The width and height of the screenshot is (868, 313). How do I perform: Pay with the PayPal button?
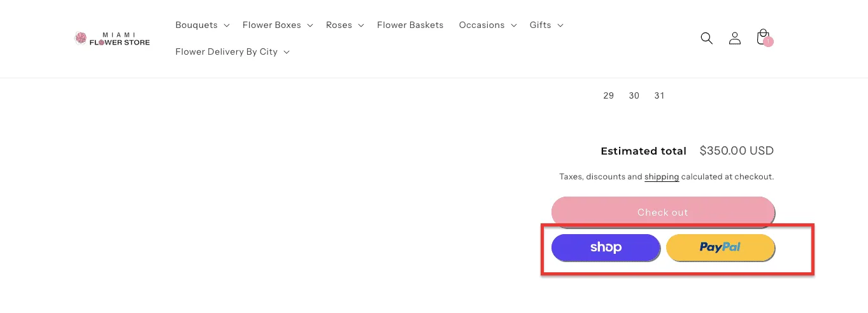coord(720,247)
